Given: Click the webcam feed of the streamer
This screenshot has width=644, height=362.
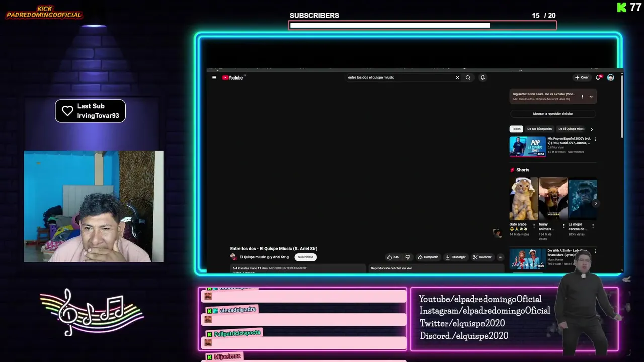Looking at the screenshot, I should [94, 207].
